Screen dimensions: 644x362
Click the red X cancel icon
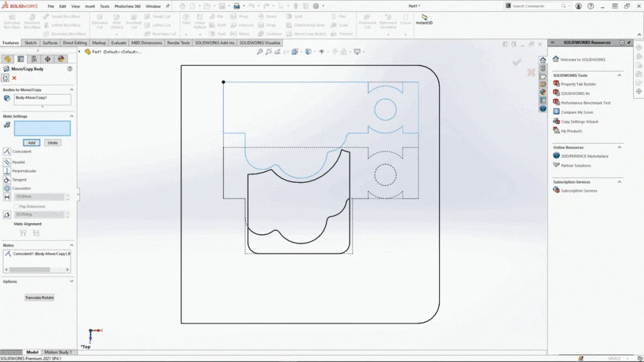coord(14,78)
